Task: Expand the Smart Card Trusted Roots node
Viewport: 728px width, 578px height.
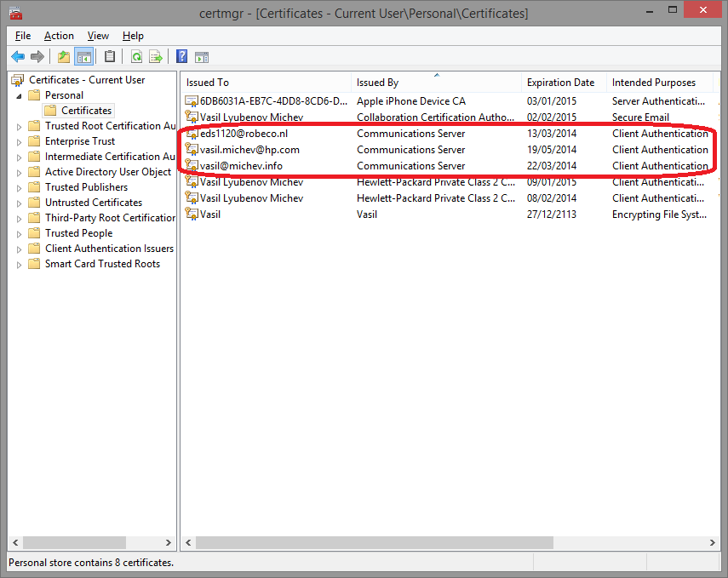Action: click(x=20, y=264)
